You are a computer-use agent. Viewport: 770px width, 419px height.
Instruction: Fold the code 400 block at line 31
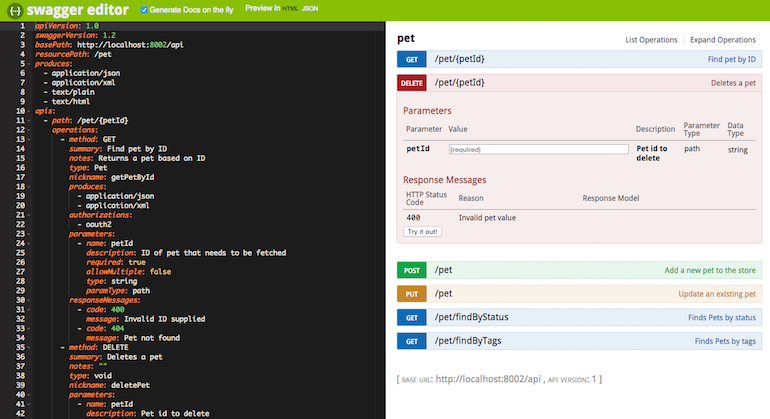tap(29, 310)
